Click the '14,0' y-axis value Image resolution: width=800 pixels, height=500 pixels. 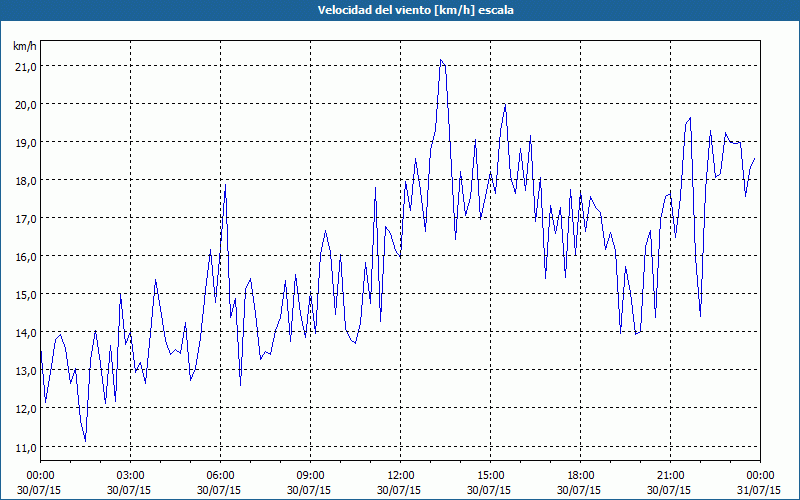pos(26,334)
